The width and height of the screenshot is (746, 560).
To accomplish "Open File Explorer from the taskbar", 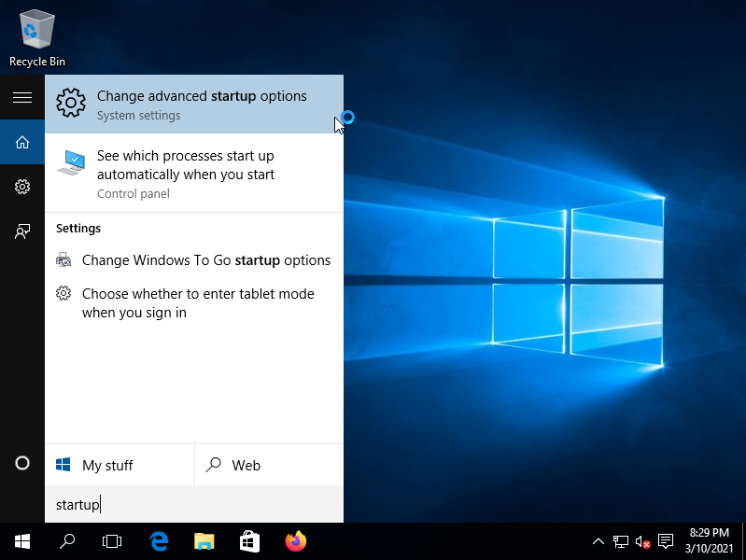I will [204, 540].
